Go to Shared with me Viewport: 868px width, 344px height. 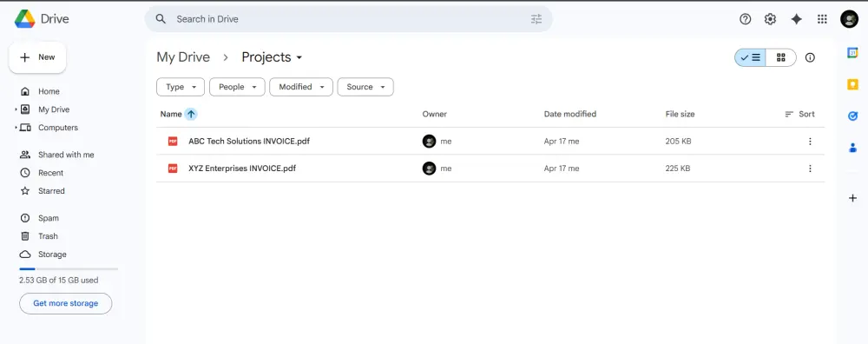click(x=66, y=155)
